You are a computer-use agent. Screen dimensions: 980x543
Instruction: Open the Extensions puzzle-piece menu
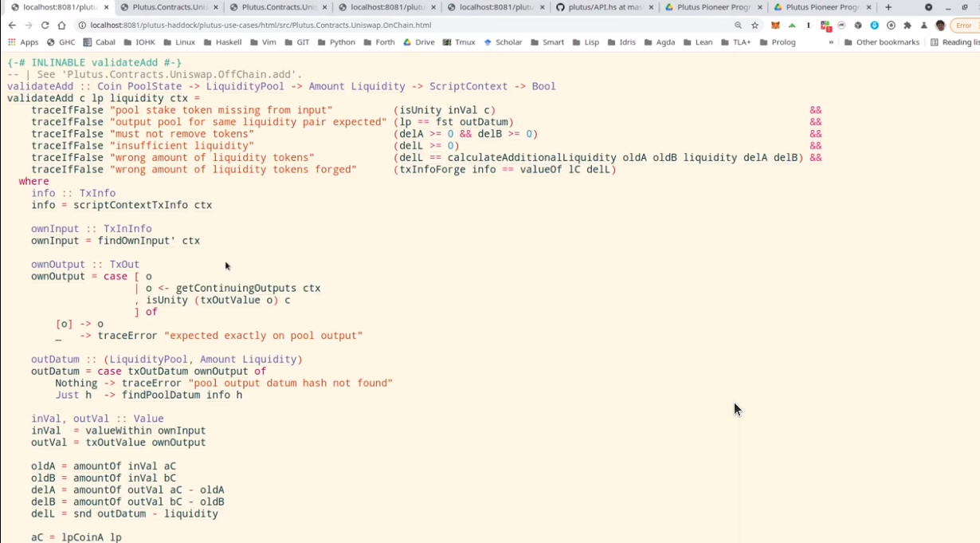[907, 26]
